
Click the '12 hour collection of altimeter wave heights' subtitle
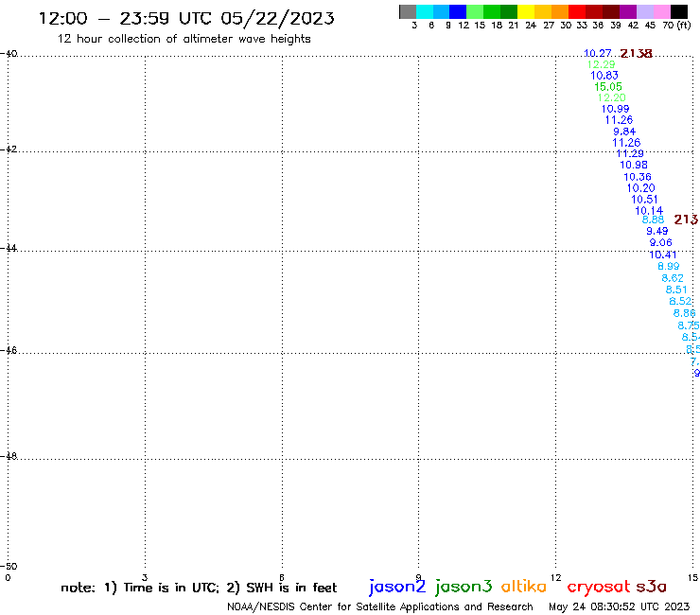184,39
